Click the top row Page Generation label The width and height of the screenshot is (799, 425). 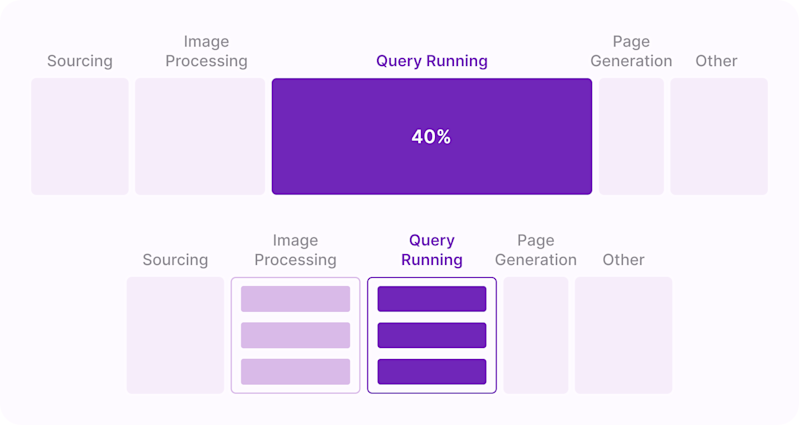631,51
